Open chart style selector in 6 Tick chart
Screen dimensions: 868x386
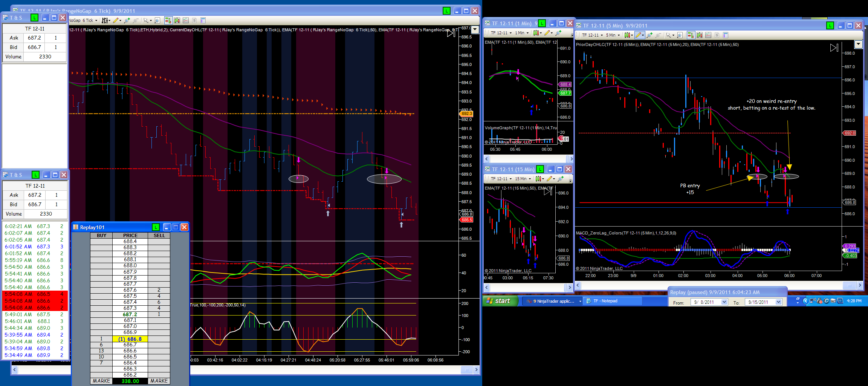click(x=106, y=20)
